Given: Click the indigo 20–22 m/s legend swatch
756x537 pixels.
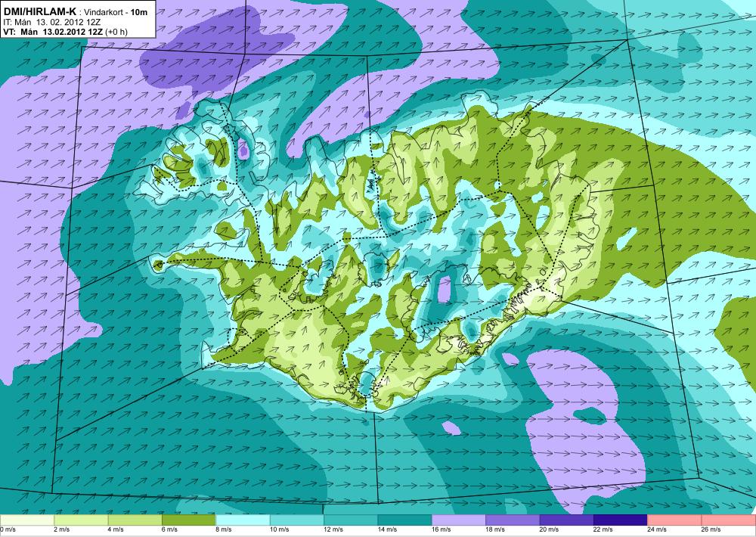Looking at the screenshot, I should coord(567,520).
